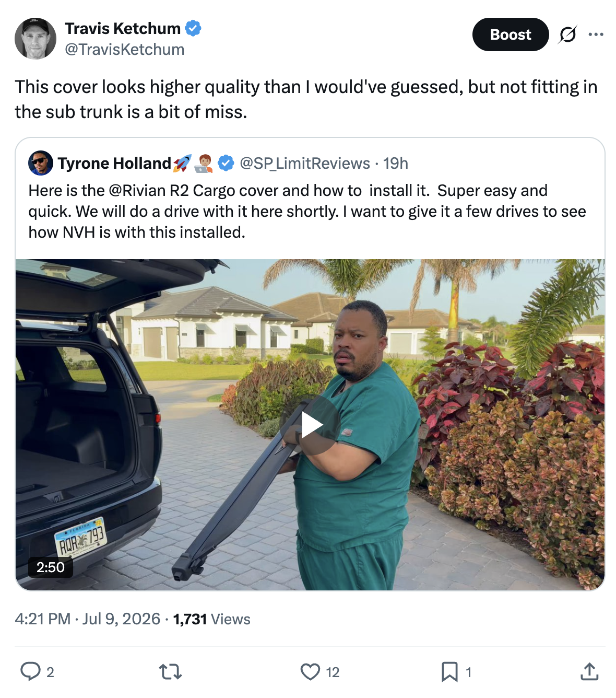Click the Boost button
This screenshot has width=616, height=698.
(x=511, y=34)
